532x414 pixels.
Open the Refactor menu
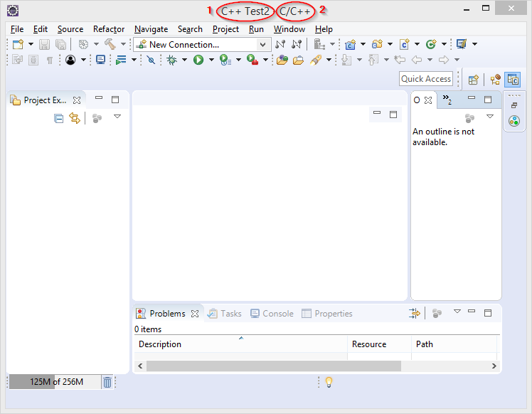109,29
